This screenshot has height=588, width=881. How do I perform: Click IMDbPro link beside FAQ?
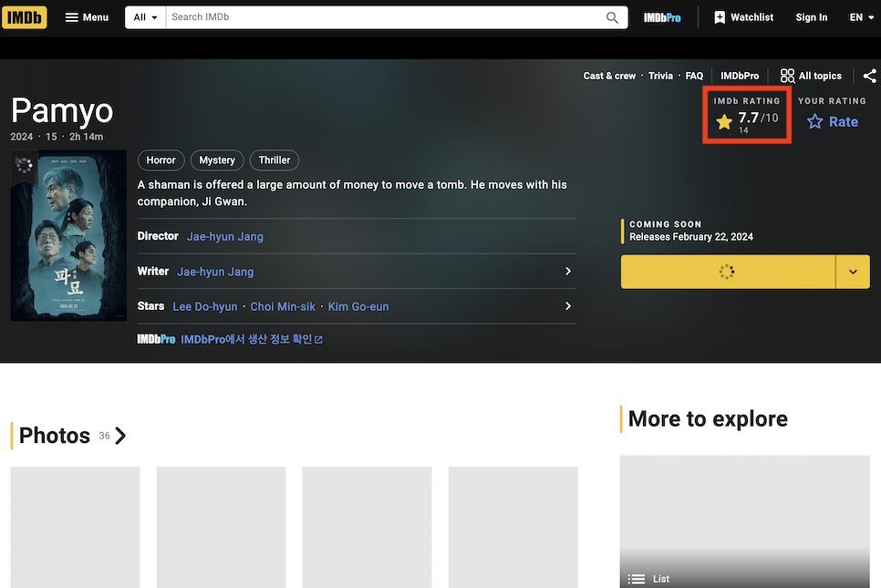tap(740, 76)
